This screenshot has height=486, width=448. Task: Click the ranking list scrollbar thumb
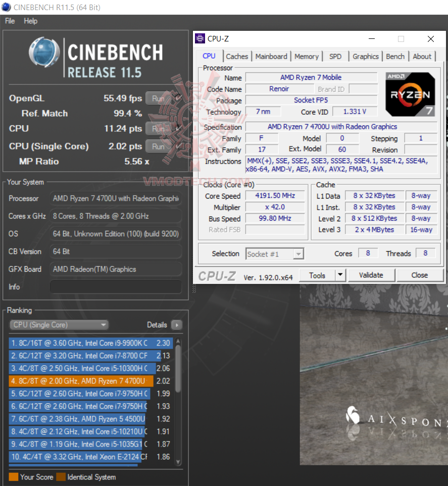[178, 369]
